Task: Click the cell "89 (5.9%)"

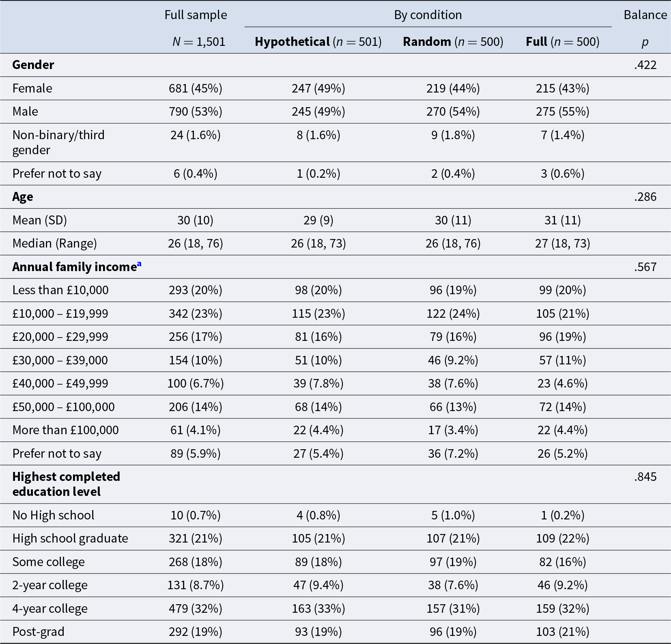Action: 196,454
